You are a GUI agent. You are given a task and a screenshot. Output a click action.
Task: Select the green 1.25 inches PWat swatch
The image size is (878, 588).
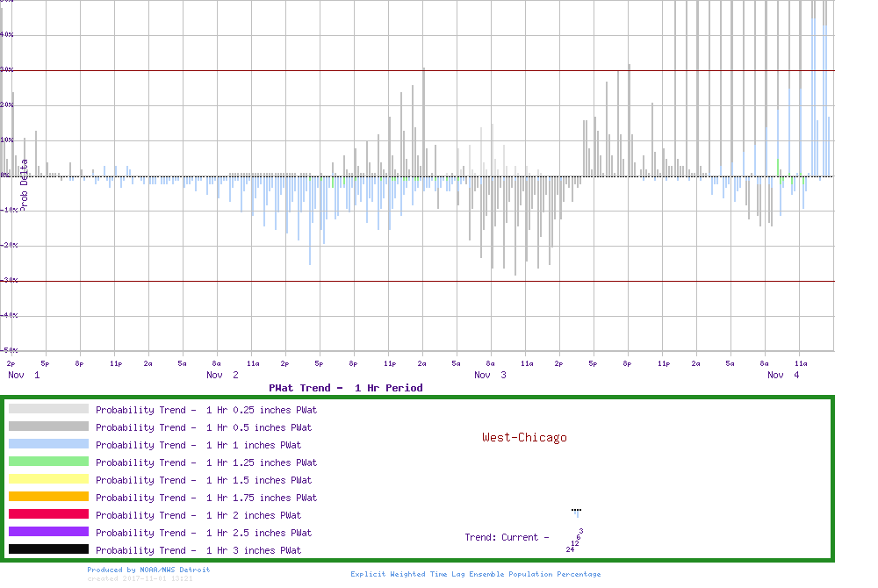48,462
